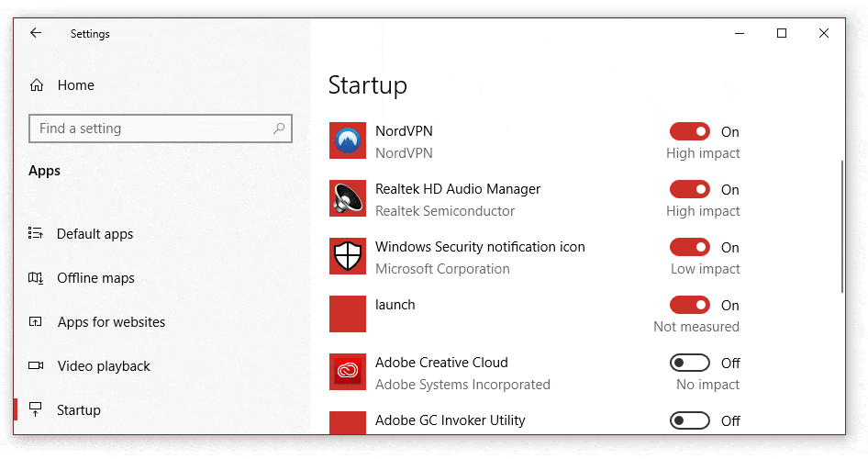Image resolution: width=868 pixels, height=459 pixels.
Task: Select the Startup sidebar item
Action: 79,410
